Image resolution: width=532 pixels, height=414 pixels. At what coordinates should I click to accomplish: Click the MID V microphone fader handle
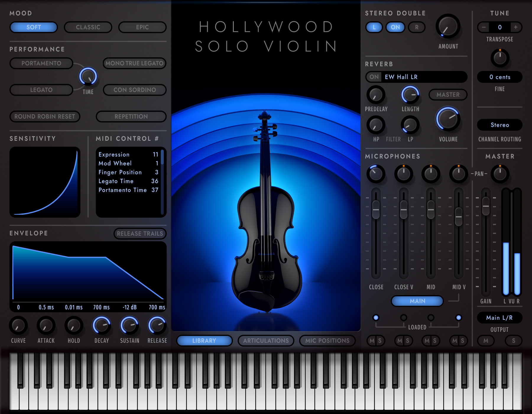click(x=459, y=217)
